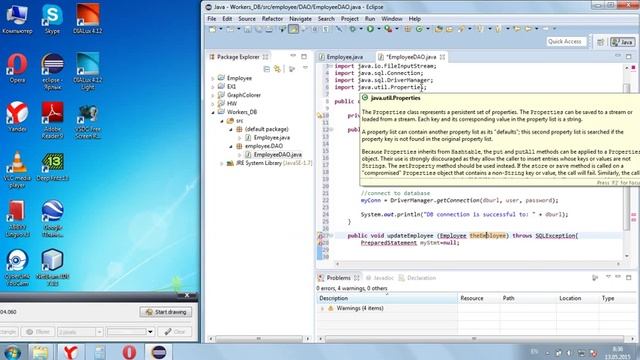The width and height of the screenshot is (640, 360).
Task: Close the EmployeeDAO.java editor tab
Action: 442,57
